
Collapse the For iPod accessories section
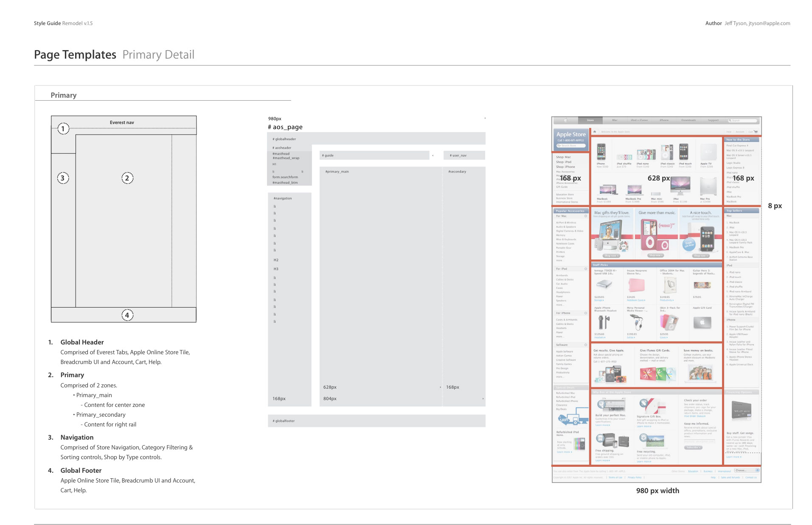point(586,269)
